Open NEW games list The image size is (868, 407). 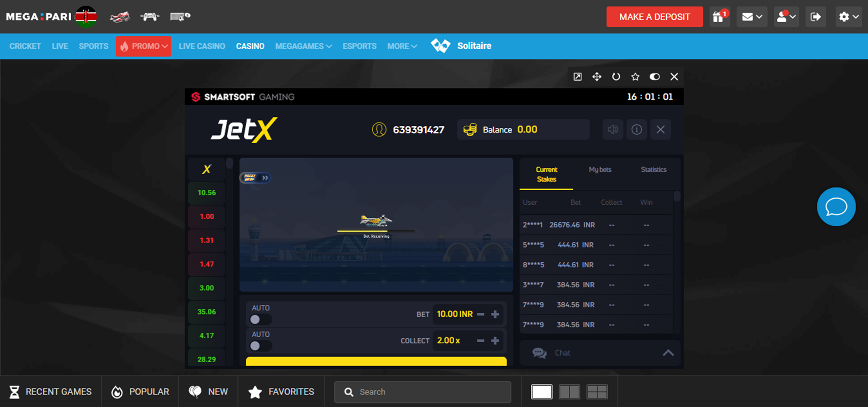208,392
